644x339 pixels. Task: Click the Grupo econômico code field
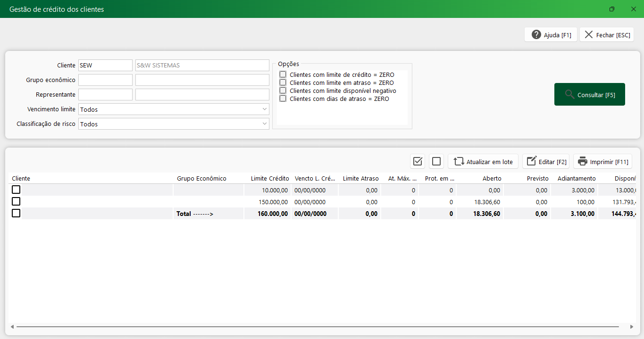tap(105, 80)
